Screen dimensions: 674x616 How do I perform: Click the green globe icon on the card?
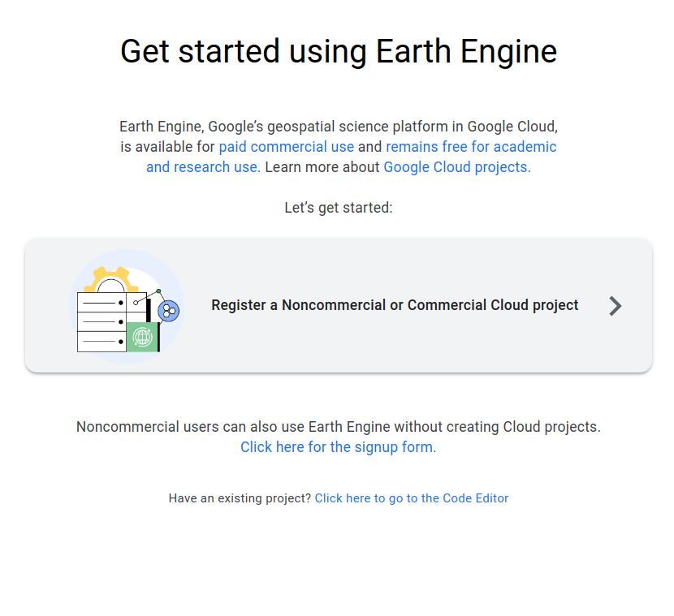(142, 336)
